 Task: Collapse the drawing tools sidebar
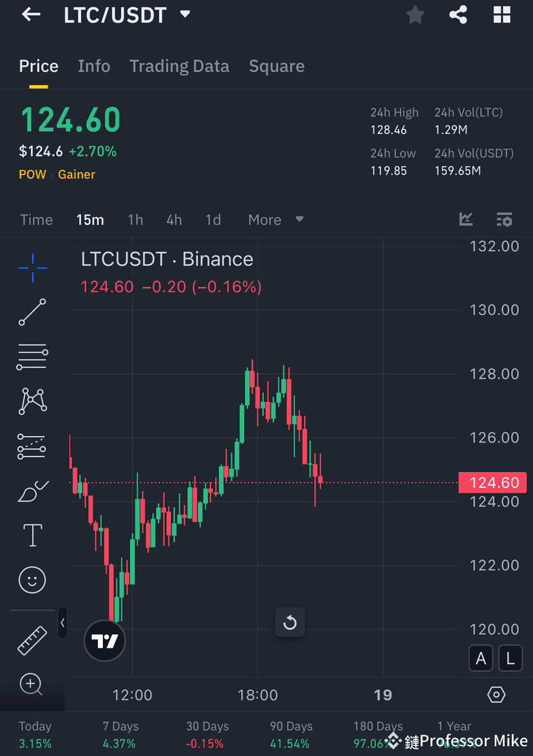(x=62, y=623)
